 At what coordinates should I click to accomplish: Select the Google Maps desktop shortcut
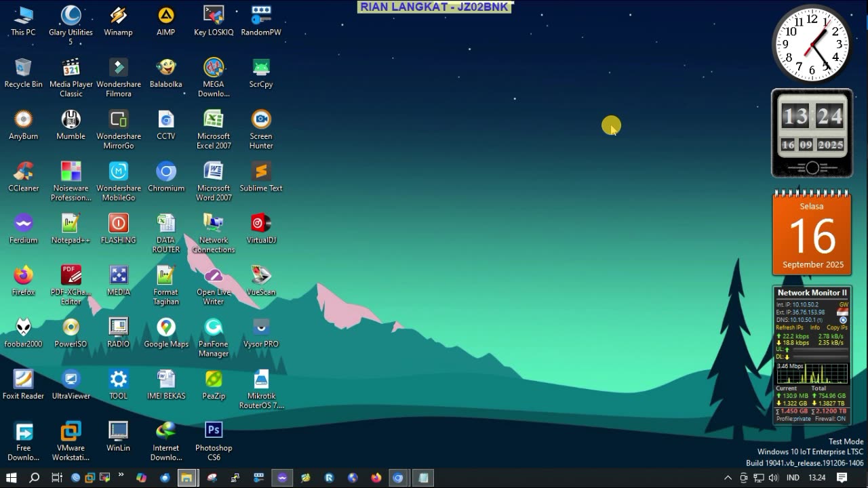(x=165, y=333)
